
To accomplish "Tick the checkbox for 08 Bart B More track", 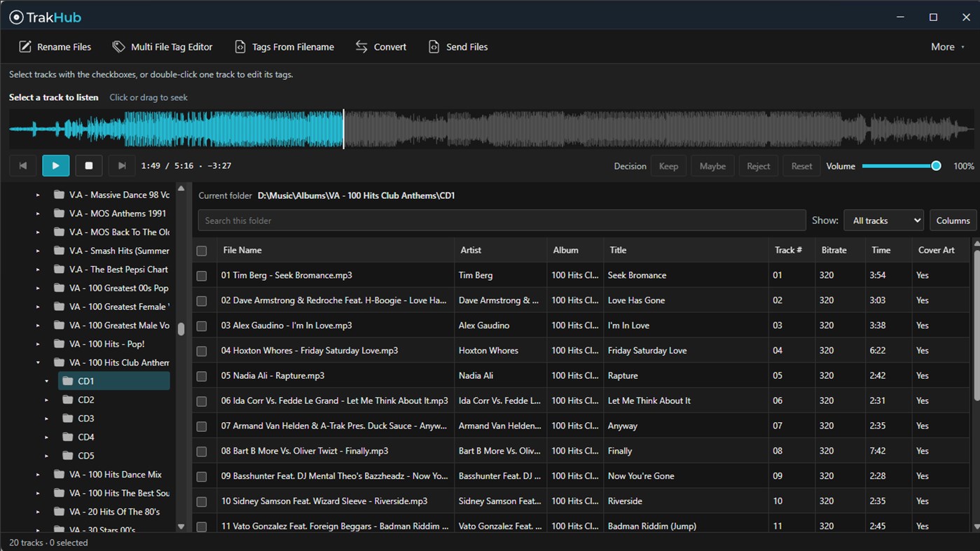I will (202, 452).
